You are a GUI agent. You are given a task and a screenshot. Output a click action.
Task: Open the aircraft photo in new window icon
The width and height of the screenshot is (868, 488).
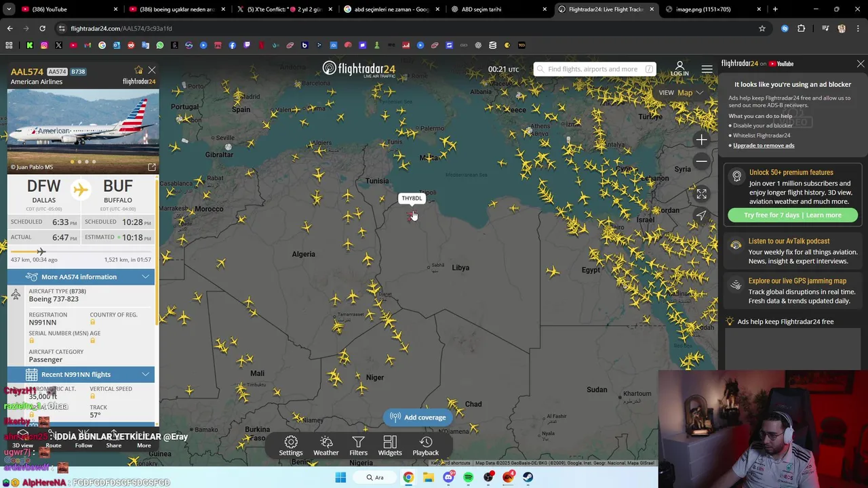152,167
